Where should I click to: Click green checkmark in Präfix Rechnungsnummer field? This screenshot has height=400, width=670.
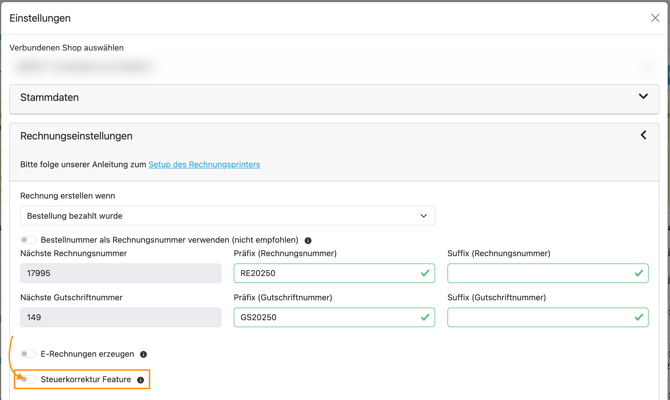(x=425, y=273)
